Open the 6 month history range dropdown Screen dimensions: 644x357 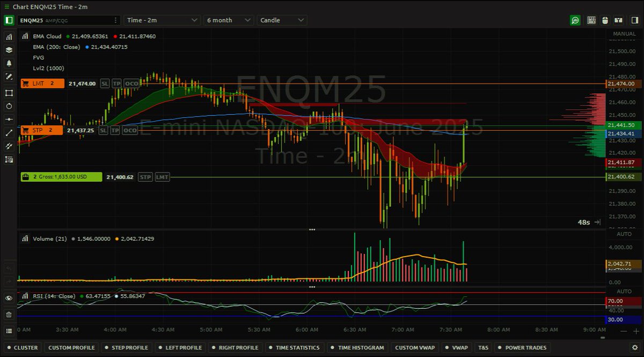point(229,20)
